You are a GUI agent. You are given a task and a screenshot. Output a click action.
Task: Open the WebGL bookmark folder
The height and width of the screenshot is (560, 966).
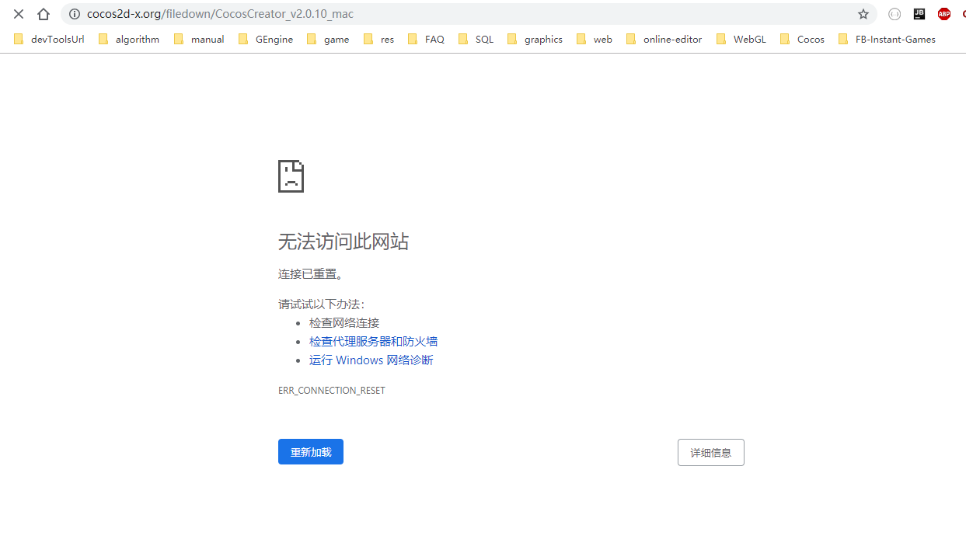[741, 39]
